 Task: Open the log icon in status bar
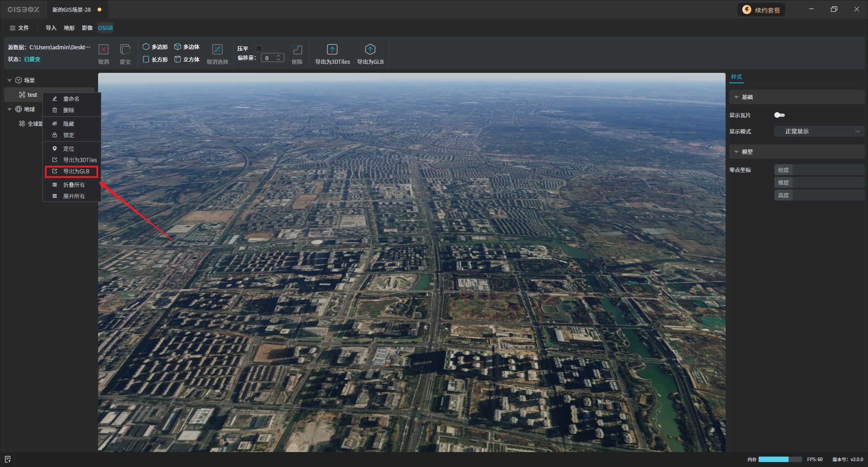coord(8,459)
